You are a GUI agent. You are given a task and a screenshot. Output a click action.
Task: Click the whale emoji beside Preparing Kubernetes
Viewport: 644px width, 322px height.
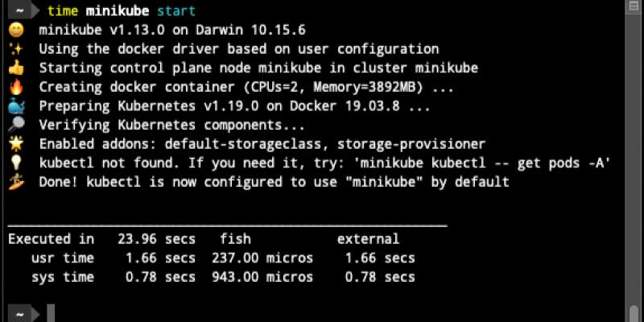(16, 105)
